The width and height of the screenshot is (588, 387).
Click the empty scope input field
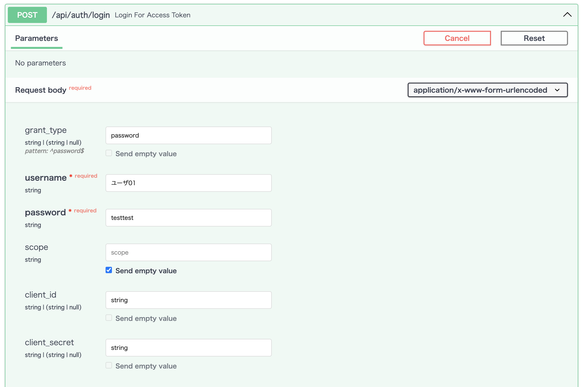tap(188, 252)
